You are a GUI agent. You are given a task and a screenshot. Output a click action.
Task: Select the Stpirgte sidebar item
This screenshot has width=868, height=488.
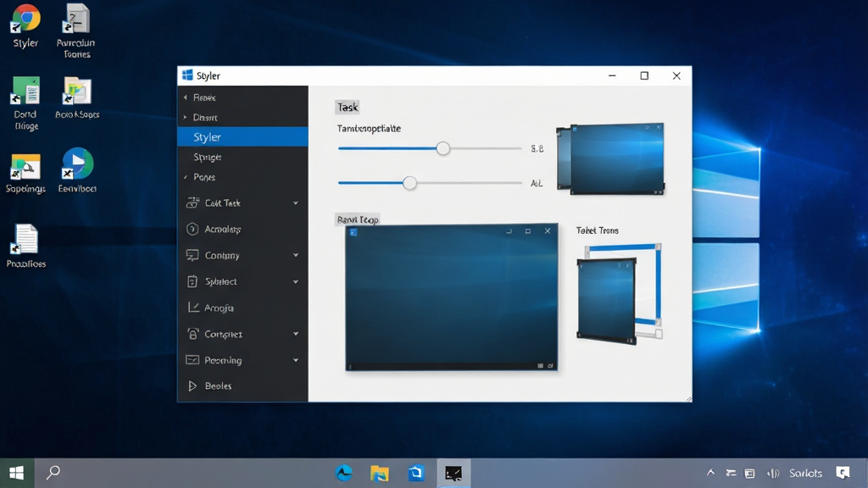click(x=242, y=157)
